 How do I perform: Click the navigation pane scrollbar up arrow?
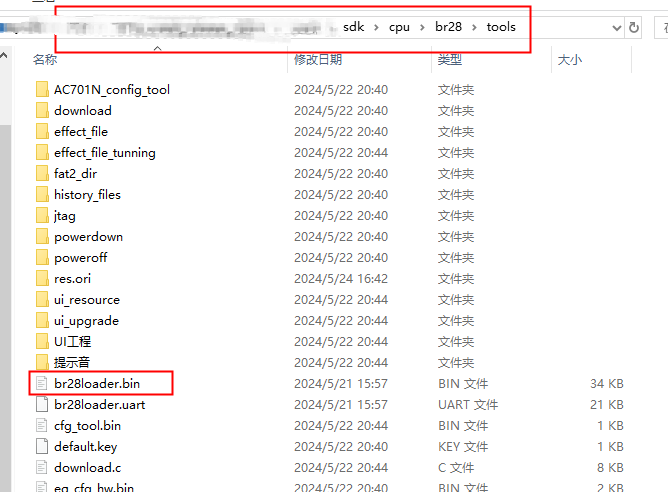coord(4,55)
